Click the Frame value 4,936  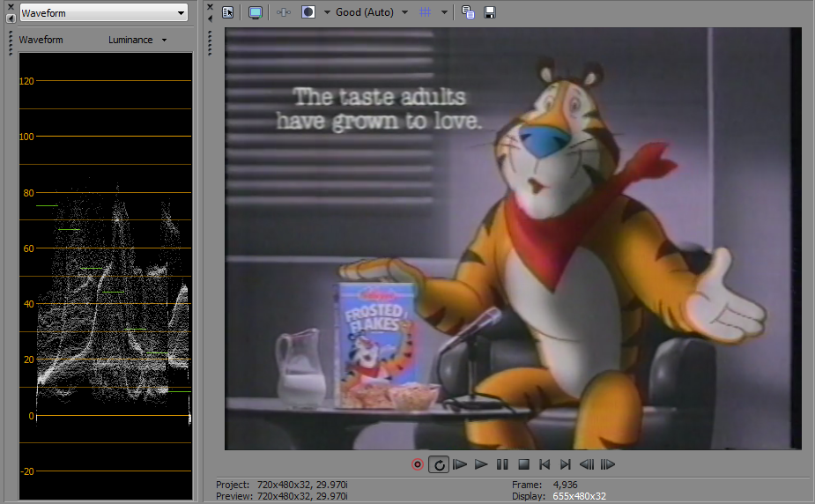pos(565,485)
